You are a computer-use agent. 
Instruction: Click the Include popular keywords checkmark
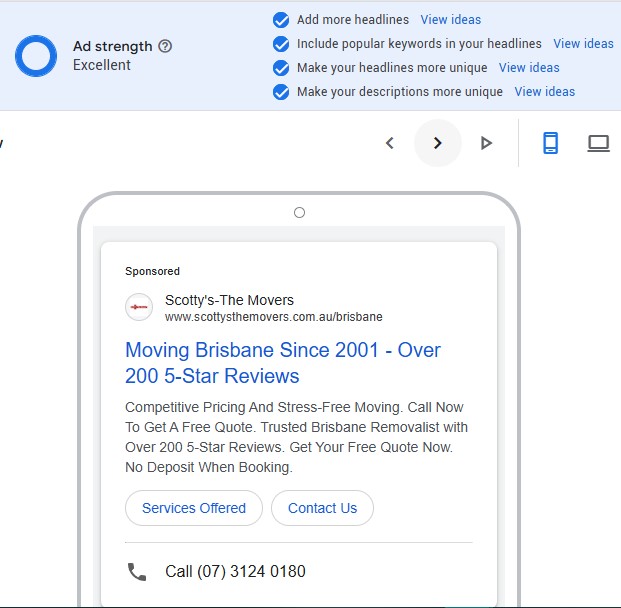281,44
